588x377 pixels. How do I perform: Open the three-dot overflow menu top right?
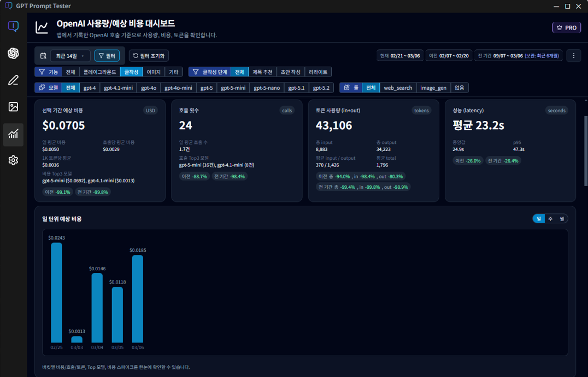click(x=573, y=56)
